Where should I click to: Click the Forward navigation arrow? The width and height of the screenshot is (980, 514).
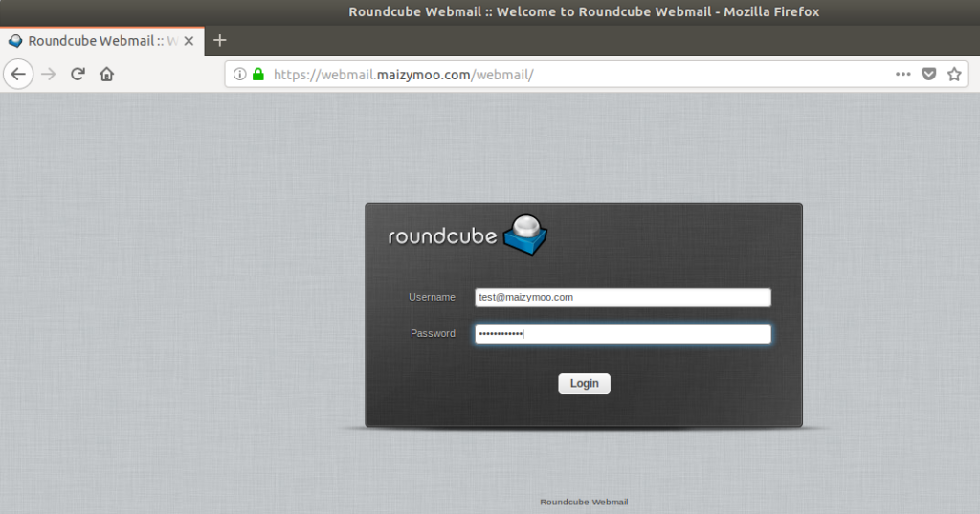pos(48,75)
